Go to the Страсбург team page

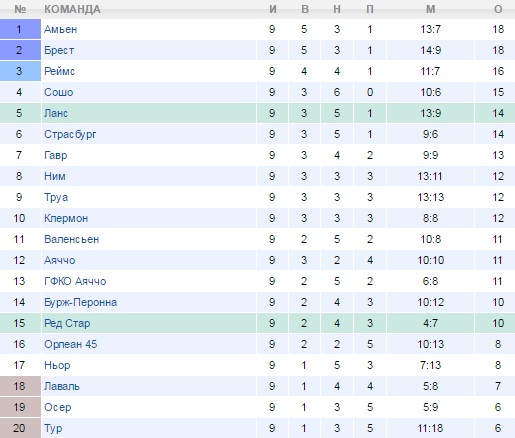coord(70,134)
